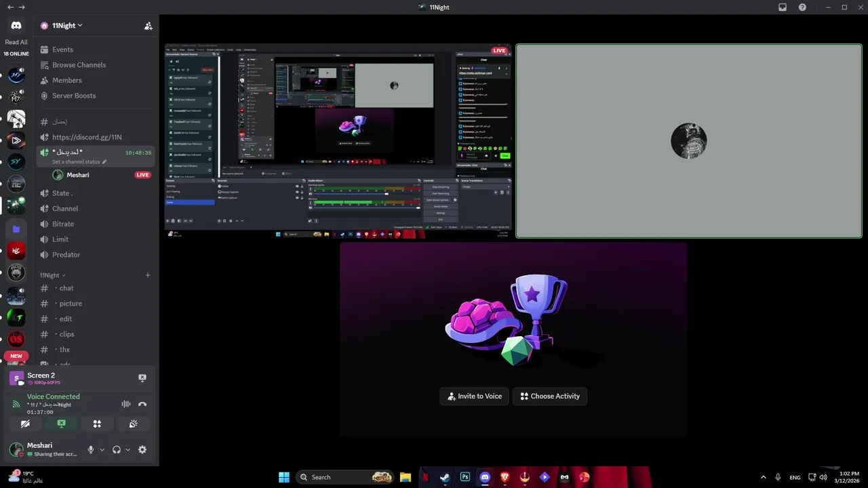Edit channel status pencil icon
The image size is (868, 488).
[x=104, y=162]
